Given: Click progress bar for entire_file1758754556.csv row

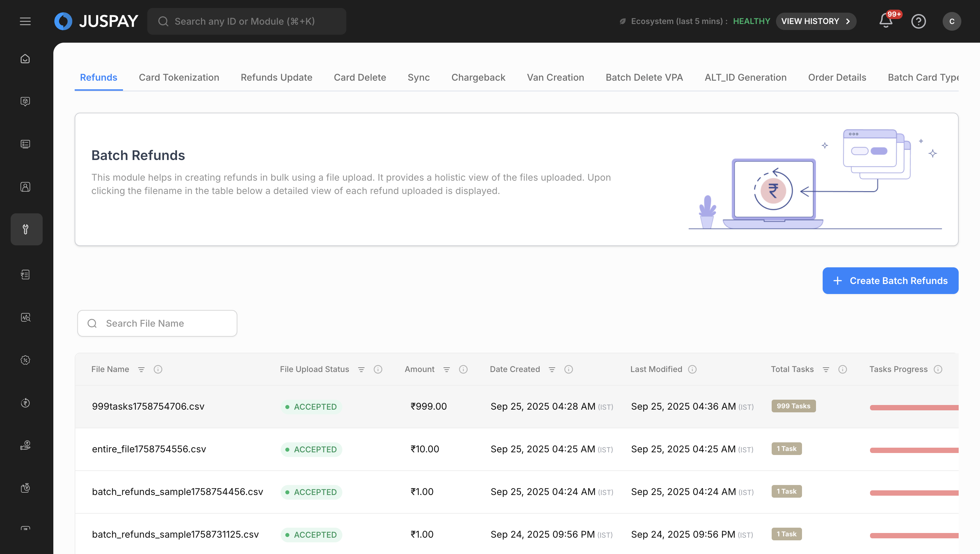Looking at the screenshot, I should point(914,450).
